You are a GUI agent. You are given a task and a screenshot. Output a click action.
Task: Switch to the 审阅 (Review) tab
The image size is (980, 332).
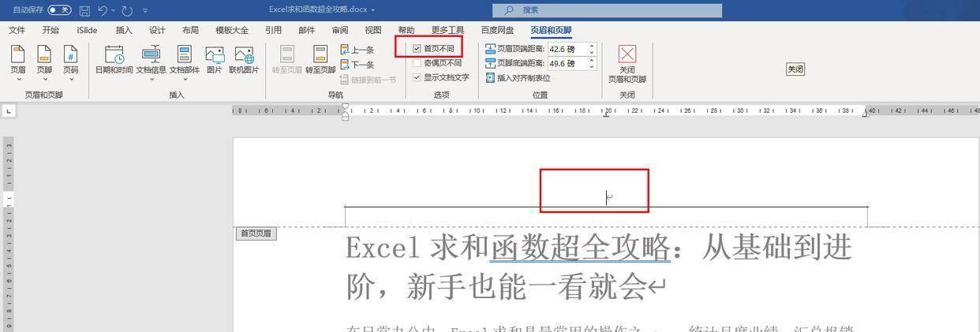click(x=340, y=31)
